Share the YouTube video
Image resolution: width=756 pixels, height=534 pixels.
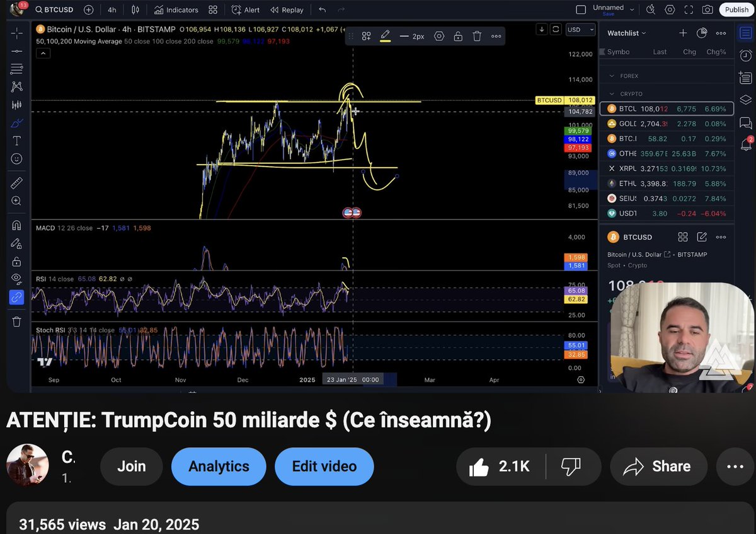tap(658, 467)
